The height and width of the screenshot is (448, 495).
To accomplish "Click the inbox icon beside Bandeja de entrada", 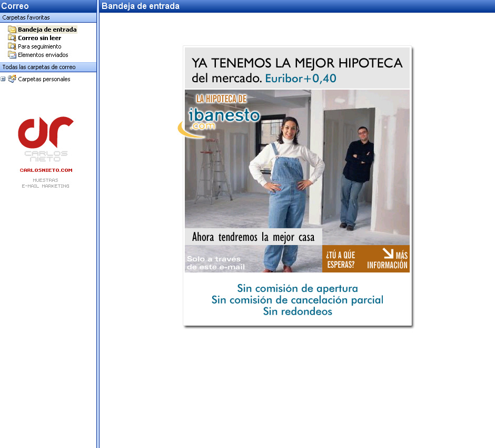I will pyautogui.click(x=12, y=30).
